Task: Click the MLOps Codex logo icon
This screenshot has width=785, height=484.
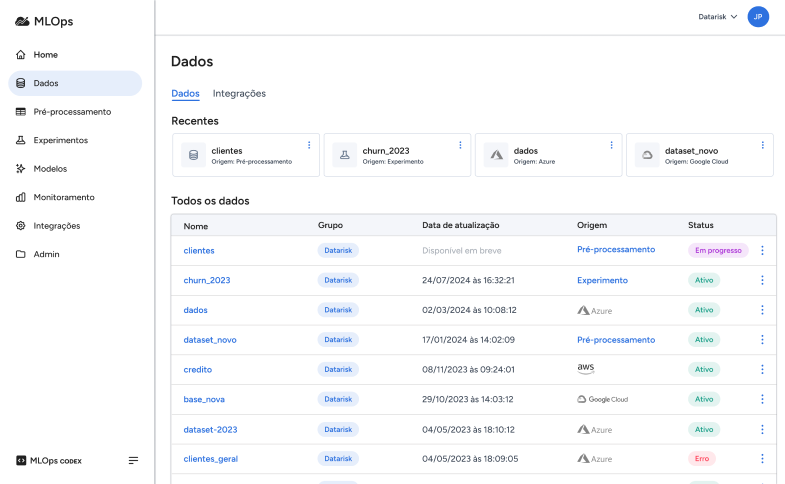Action: 21,460
